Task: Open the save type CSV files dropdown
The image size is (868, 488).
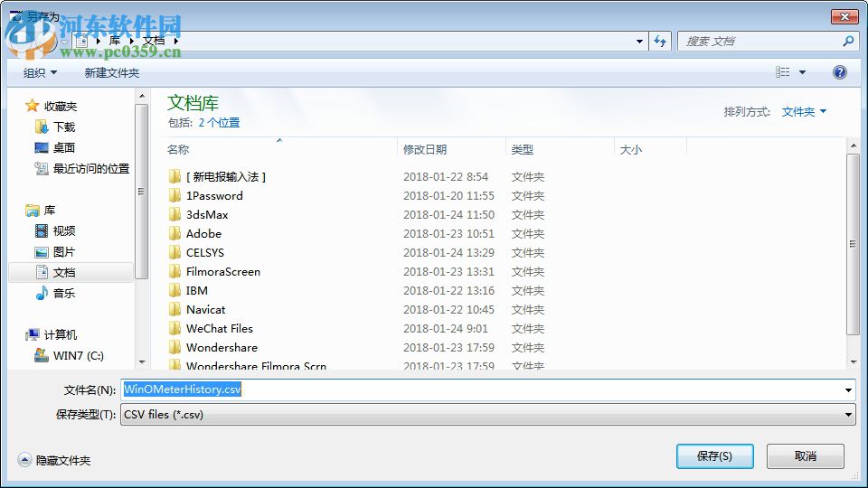Action: click(487, 415)
